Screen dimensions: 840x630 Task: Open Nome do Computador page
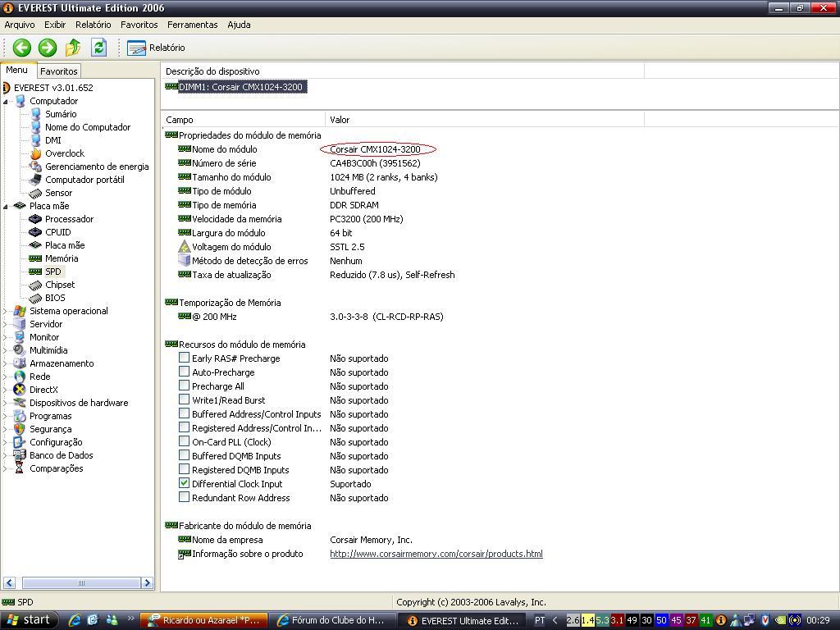[x=88, y=127]
